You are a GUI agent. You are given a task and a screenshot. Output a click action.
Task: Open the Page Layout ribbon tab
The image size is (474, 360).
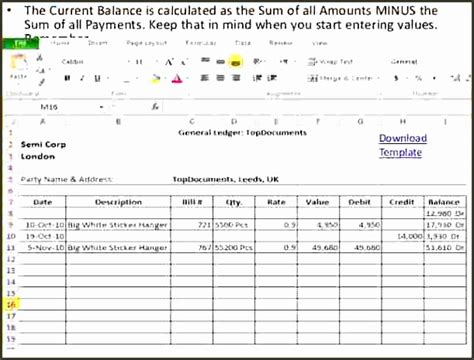(x=146, y=43)
